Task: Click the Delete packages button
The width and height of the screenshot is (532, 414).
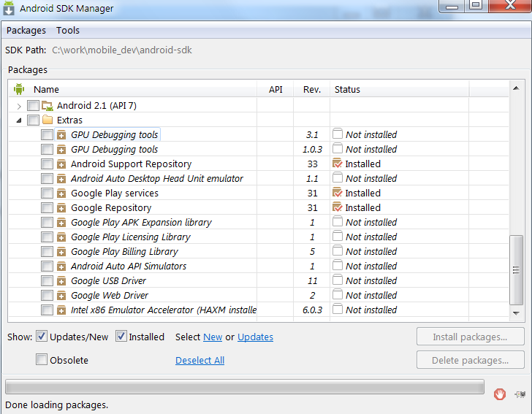Action: click(471, 360)
